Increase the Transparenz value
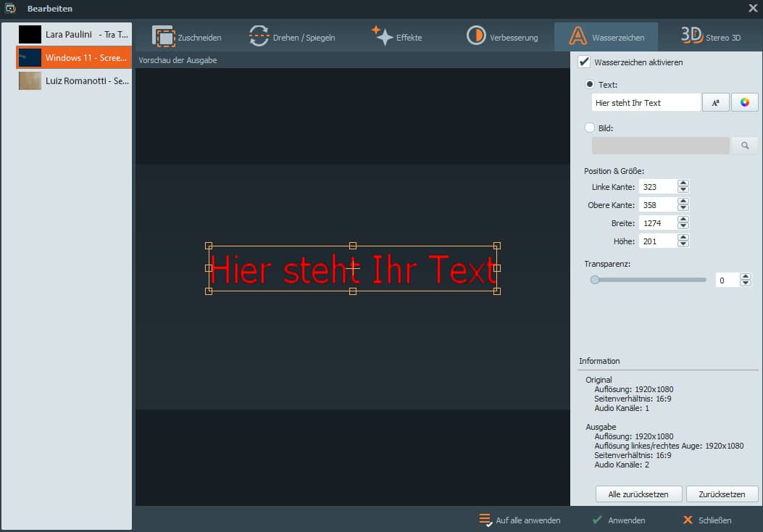Screen dimensions: 763x532 746,276
